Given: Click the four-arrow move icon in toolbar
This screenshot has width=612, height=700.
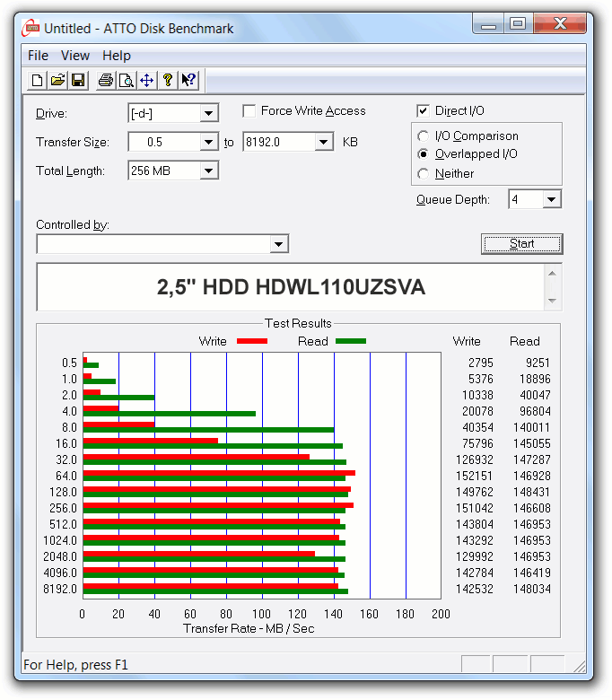Looking at the screenshot, I should [x=147, y=81].
